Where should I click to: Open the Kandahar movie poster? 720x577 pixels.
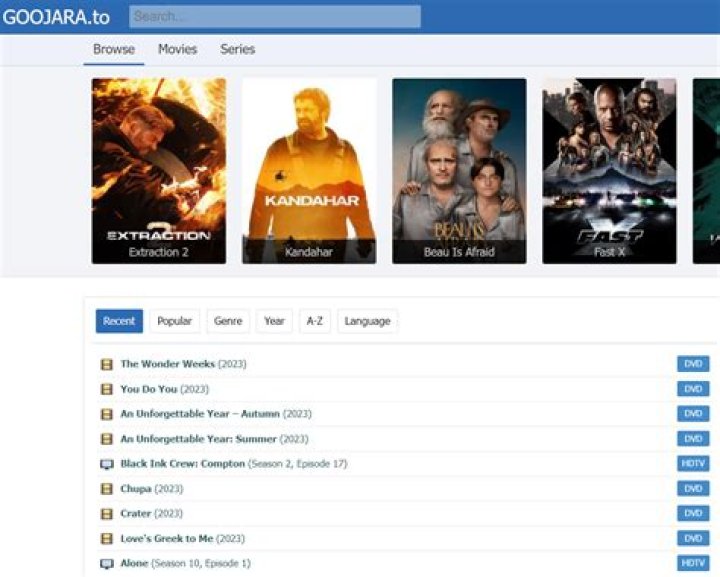[x=309, y=170]
